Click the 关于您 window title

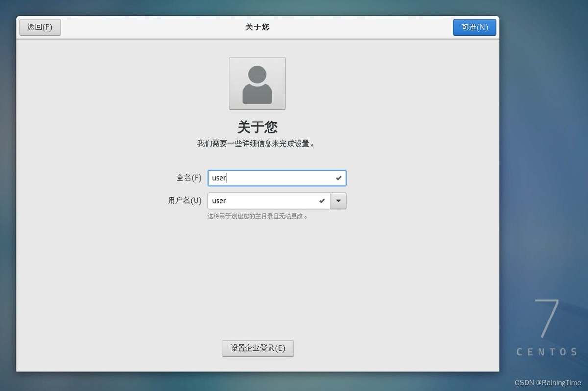[x=257, y=27]
